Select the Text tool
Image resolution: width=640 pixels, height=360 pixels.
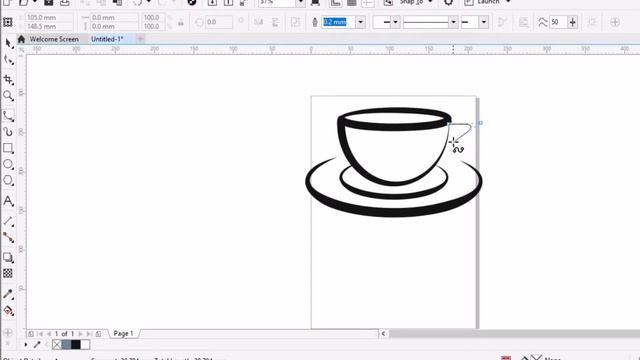coord(8,200)
